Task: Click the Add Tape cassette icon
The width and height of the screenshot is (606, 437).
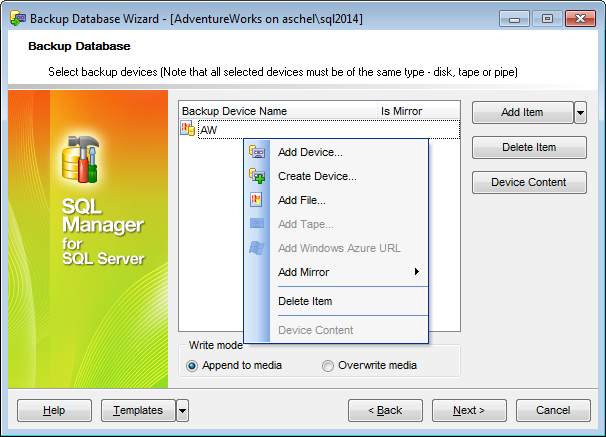Action: pos(257,224)
